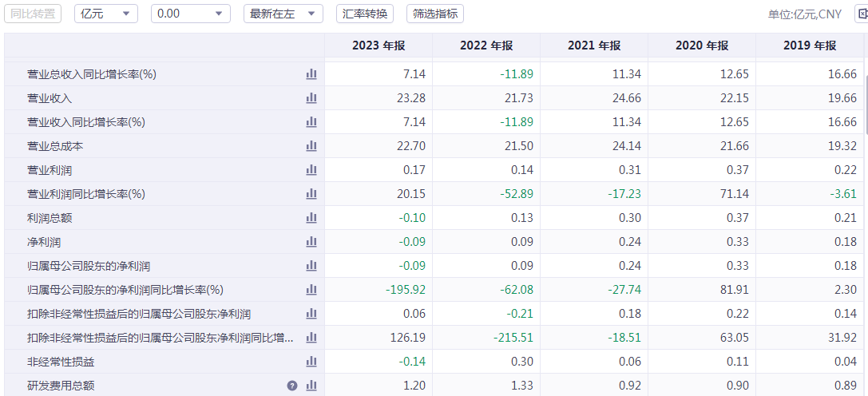Show chart icon for 营业总成本
This screenshot has height=396, width=868.
(311, 146)
